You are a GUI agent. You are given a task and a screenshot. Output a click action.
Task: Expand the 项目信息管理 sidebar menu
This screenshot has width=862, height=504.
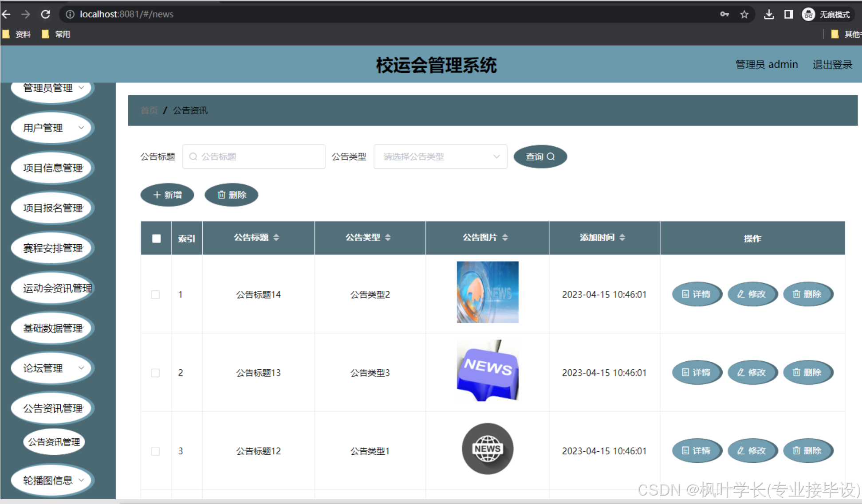(x=52, y=168)
